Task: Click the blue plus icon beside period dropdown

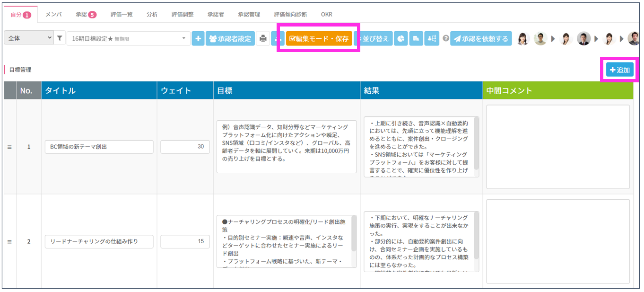Action: click(x=198, y=39)
